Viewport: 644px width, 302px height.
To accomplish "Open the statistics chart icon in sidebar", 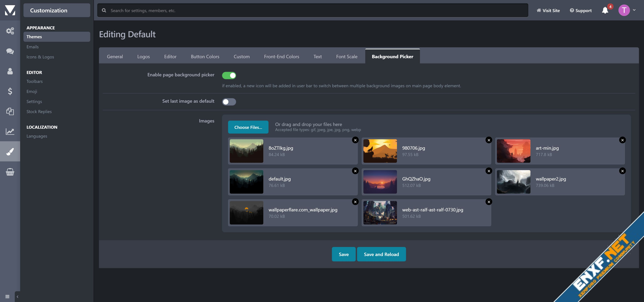I will coord(10,132).
